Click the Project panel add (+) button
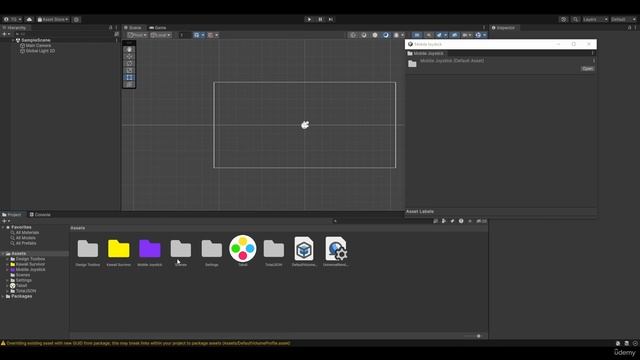Screen dimensions: 640x360 point(4,221)
